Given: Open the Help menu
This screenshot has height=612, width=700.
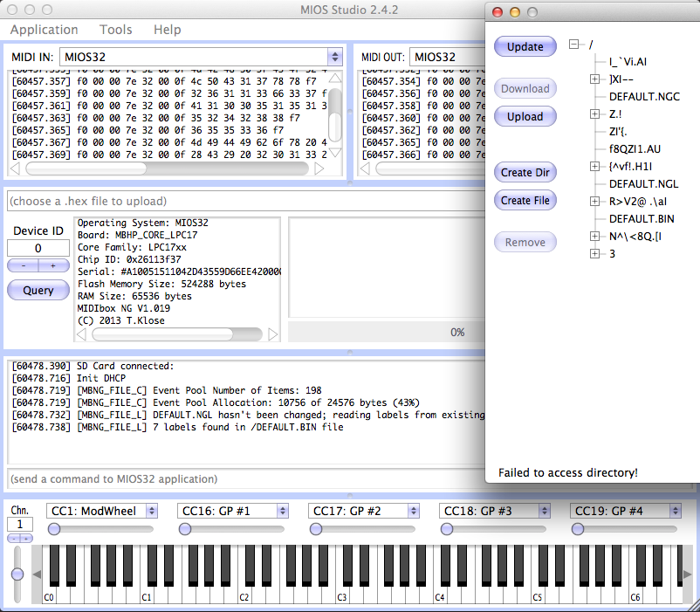Looking at the screenshot, I should coord(167,30).
